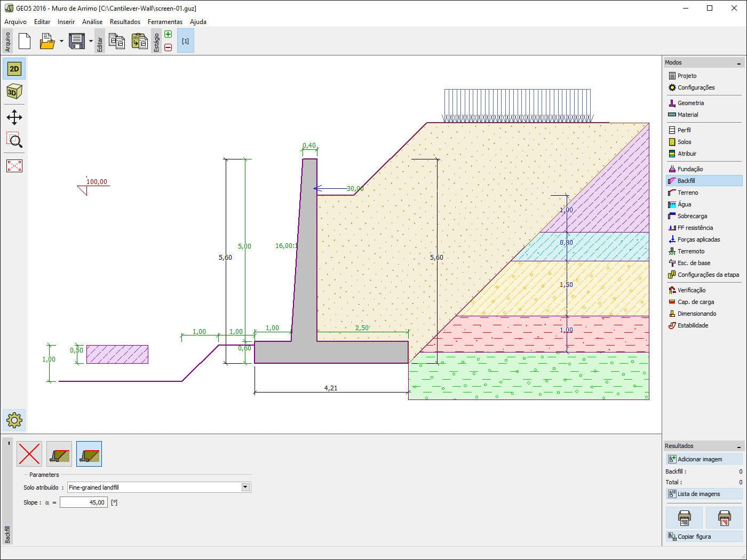Open the Análise menu
The height and width of the screenshot is (560, 747).
tap(91, 22)
